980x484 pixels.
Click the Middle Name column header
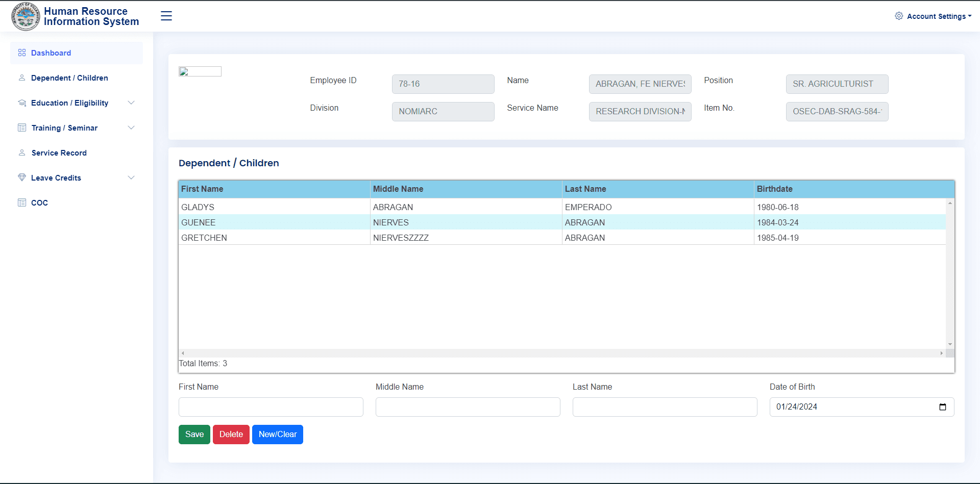click(467, 189)
